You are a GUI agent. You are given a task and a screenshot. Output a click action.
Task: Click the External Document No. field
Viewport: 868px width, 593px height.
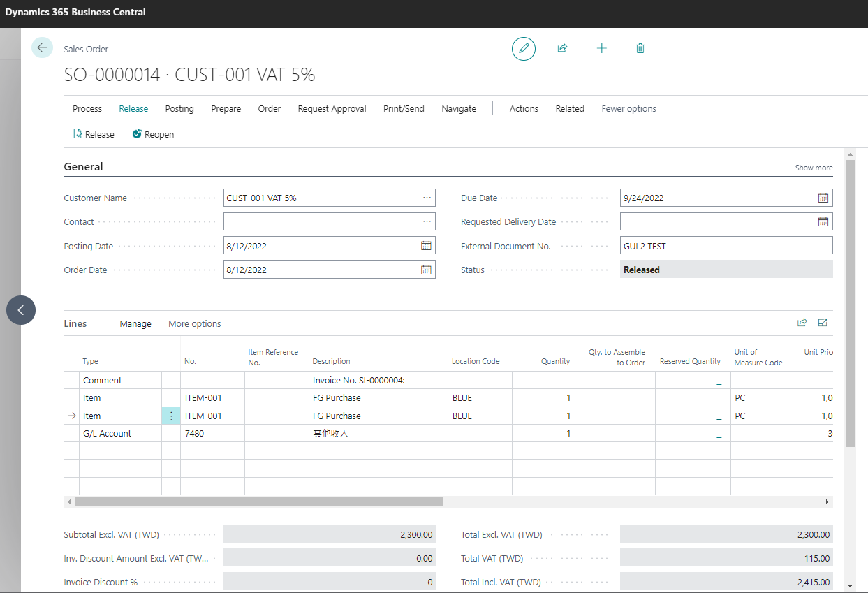pos(726,246)
